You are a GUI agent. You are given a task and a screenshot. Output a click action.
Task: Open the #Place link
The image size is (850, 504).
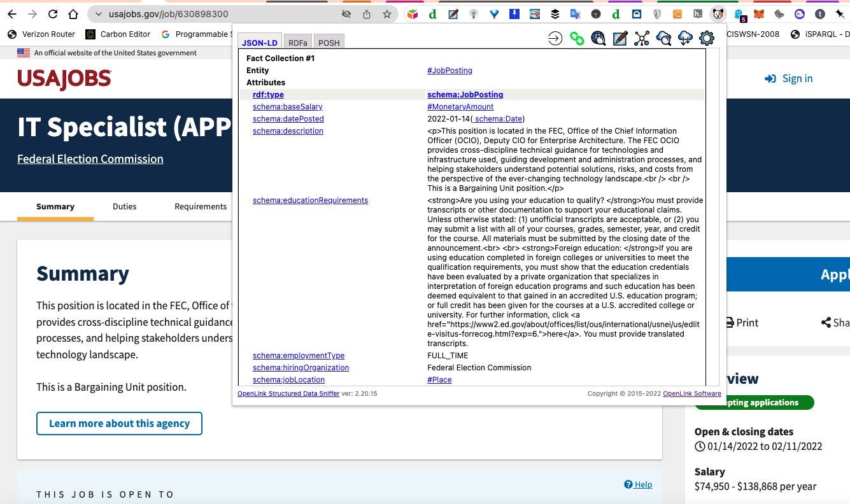pos(439,380)
